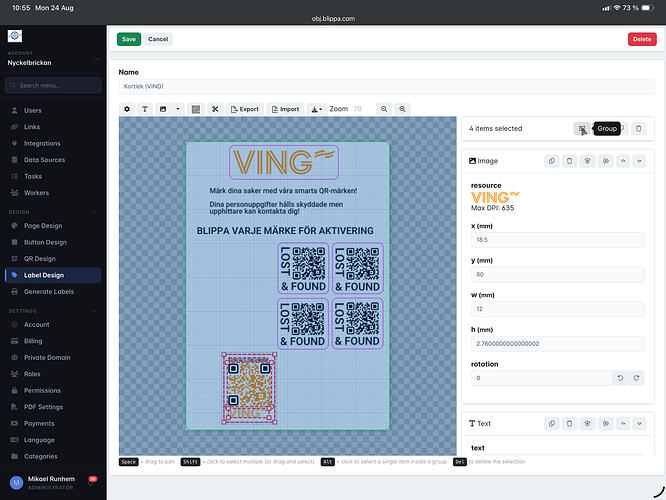Delete the Text element with its trash icon

click(x=570, y=424)
